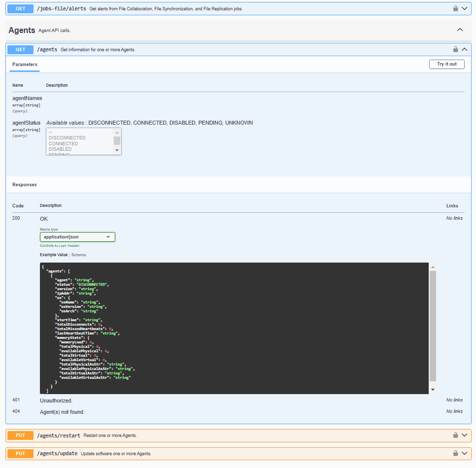Screen dimensions: 476x468
Task: Open the application/json media type dropdown
Action: pyautogui.click(x=77, y=237)
